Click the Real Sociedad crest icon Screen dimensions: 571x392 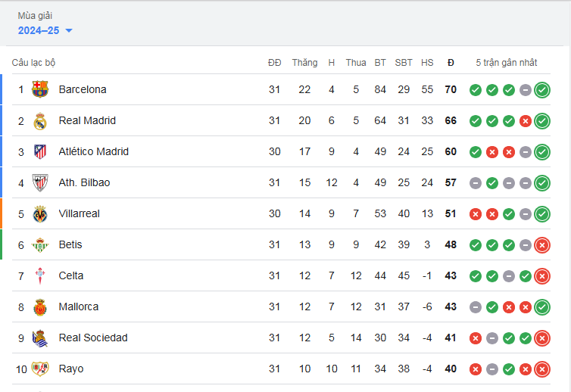pyautogui.click(x=40, y=338)
